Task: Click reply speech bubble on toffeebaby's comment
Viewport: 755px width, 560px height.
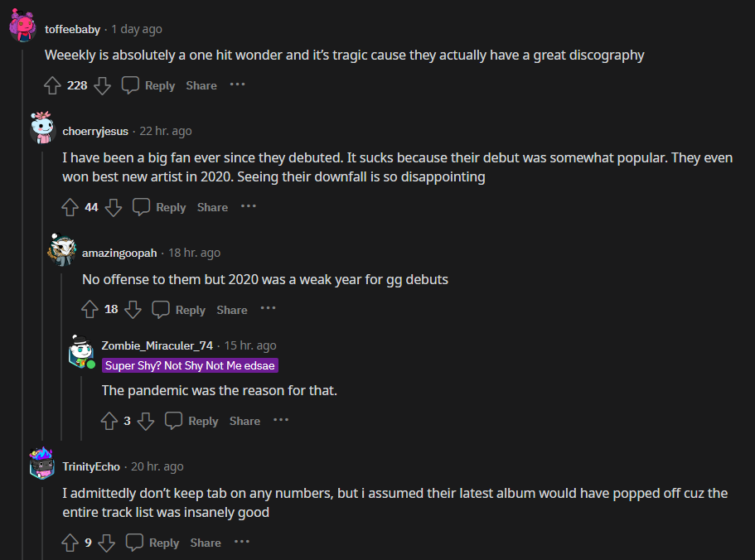Action: click(131, 85)
